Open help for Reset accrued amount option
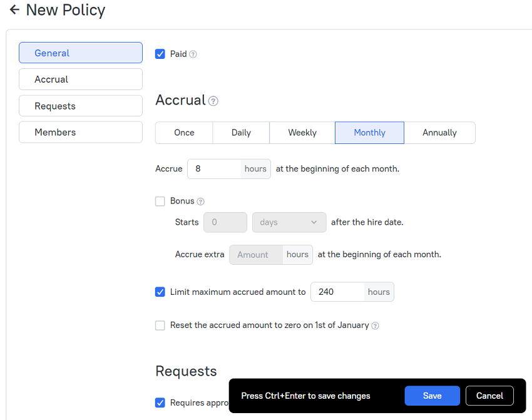Image resolution: width=532 pixels, height=420 pixels. pyautogui.click(x=375, y=325)
